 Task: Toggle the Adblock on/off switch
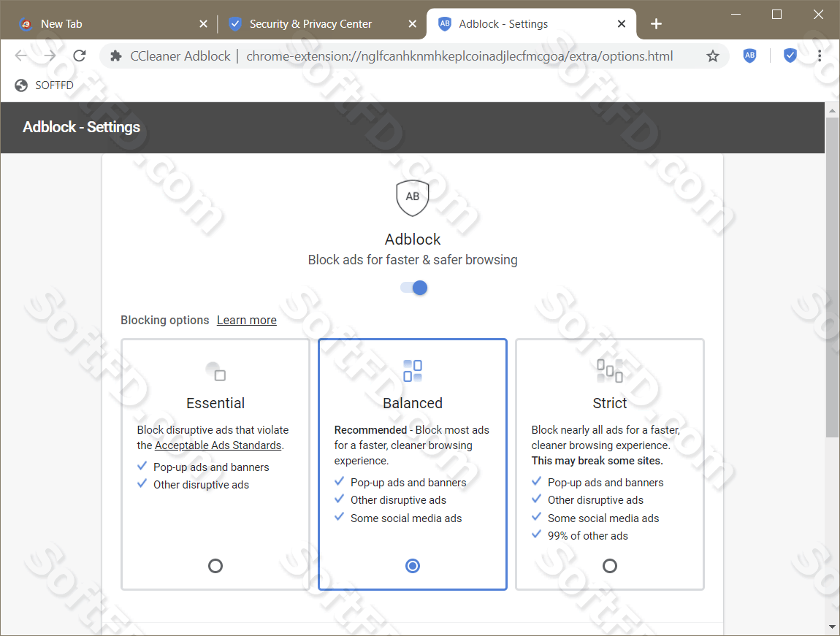413,288
